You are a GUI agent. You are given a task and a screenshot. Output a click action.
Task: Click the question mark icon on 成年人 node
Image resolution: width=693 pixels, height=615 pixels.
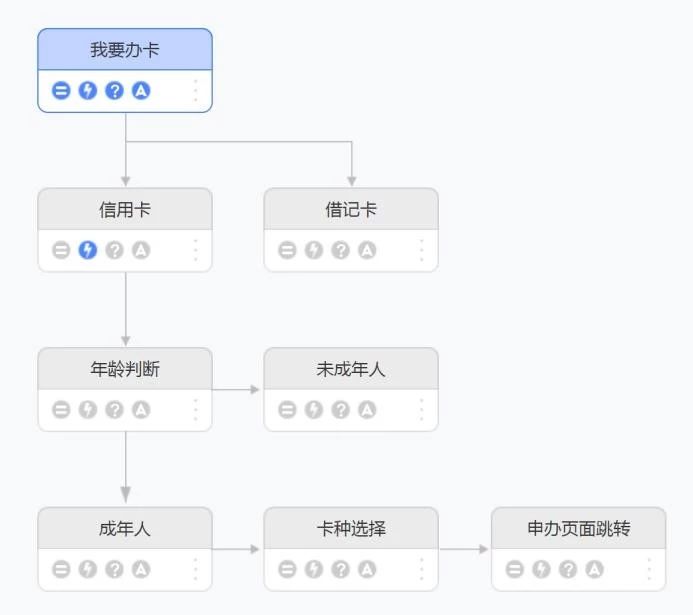pyautogui.click(x=115, y=569)
